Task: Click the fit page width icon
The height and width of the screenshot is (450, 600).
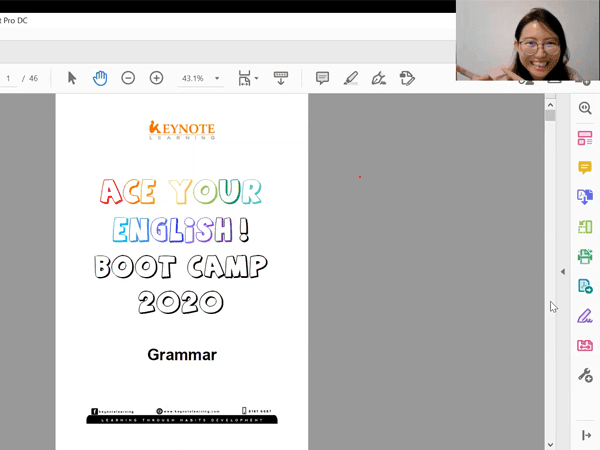Action: [x=244, y=78]
